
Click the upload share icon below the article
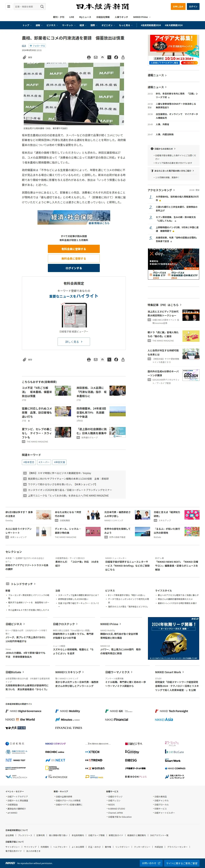(x=123, y=360)
